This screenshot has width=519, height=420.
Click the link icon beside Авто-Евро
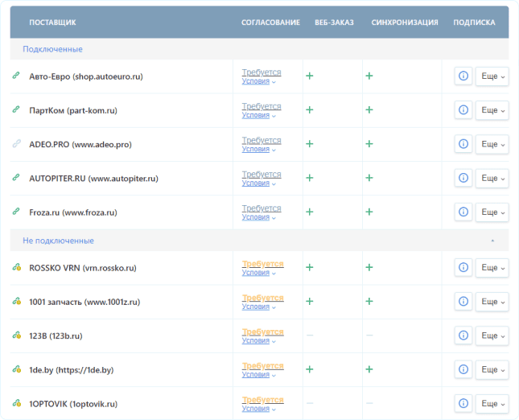point(16,76)
